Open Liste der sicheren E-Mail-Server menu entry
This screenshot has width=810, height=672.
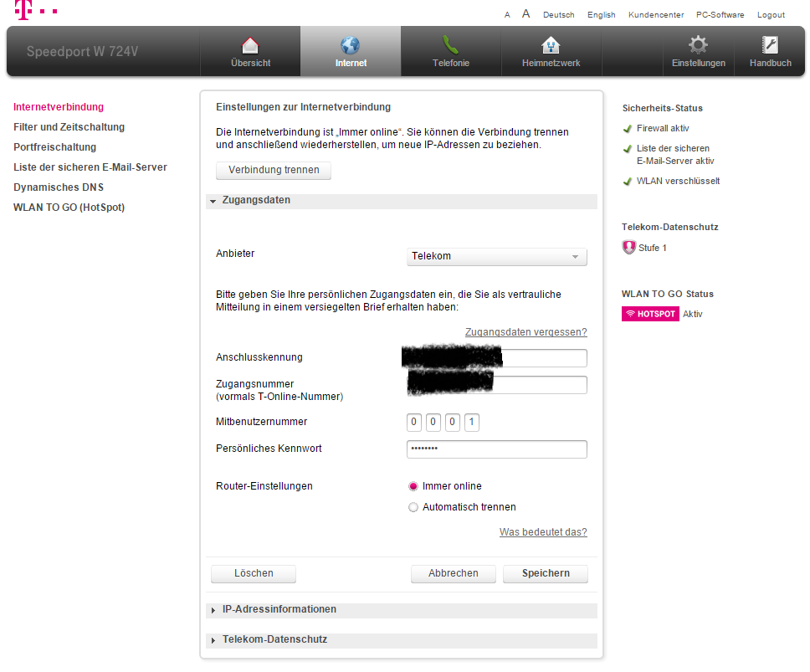pyautogui.click(x=90, y=167)
